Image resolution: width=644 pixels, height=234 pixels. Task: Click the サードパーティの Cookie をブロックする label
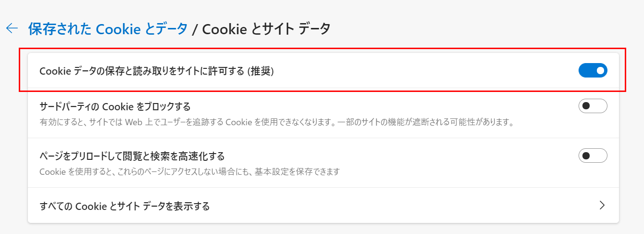[115, 106]
